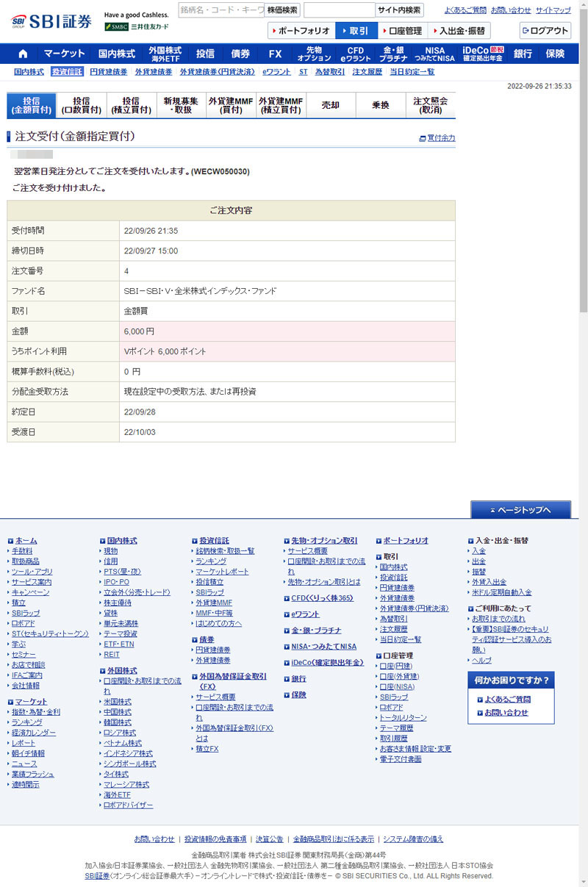588x887 pixels.
Task: Open the ポートフォリオ menu
Action: point(301,31)
